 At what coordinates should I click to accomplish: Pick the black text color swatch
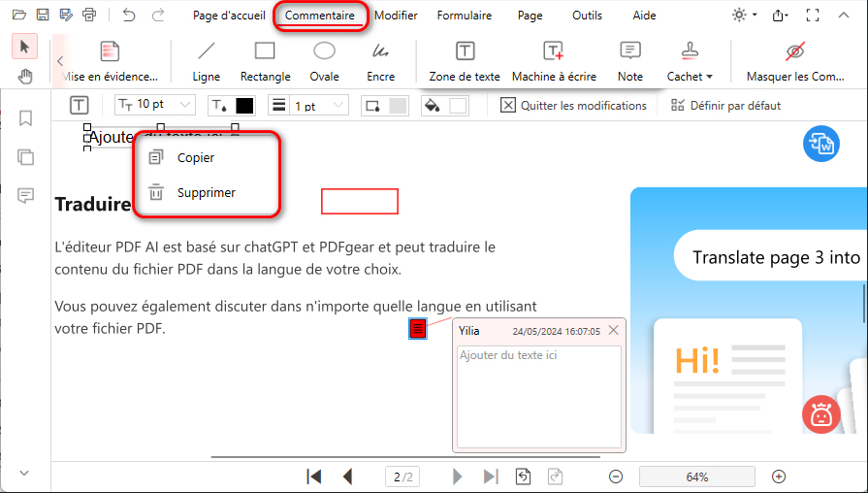[x=244, y=105]
